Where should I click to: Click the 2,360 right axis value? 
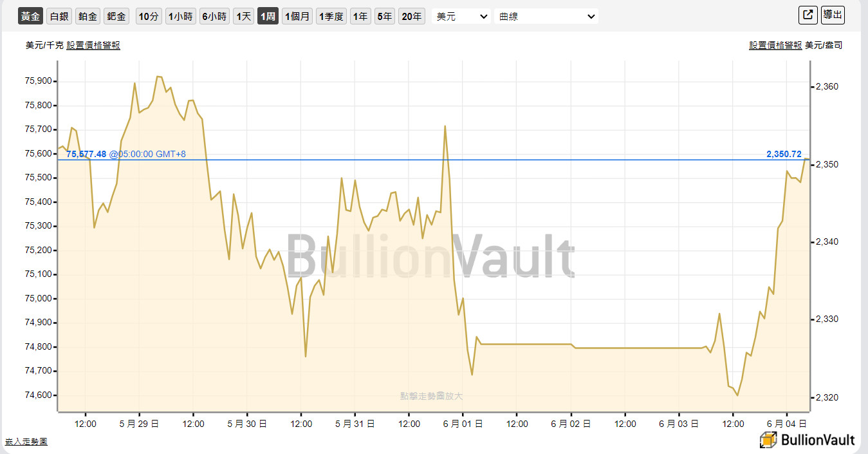pos(826,86)
